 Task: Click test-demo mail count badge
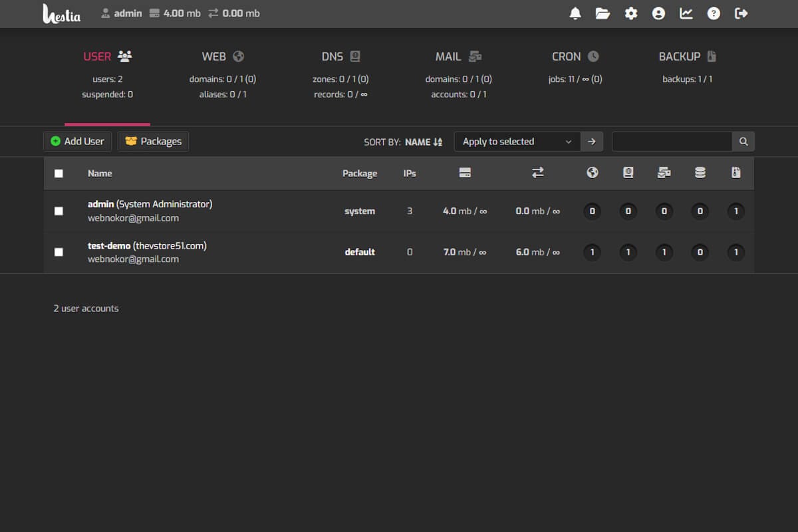coord(664,252)
